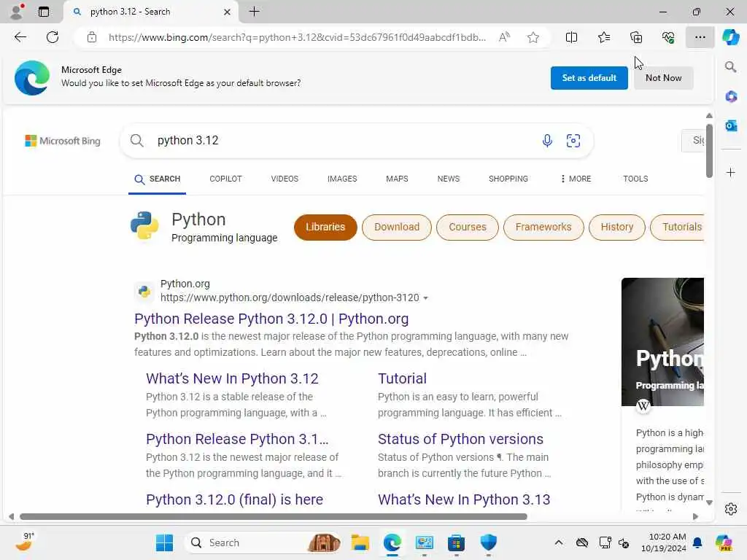The height and width of the screenshot is (560, 747).
Task: Open What's New In Python 3.13 link
Action: (463, 499)
